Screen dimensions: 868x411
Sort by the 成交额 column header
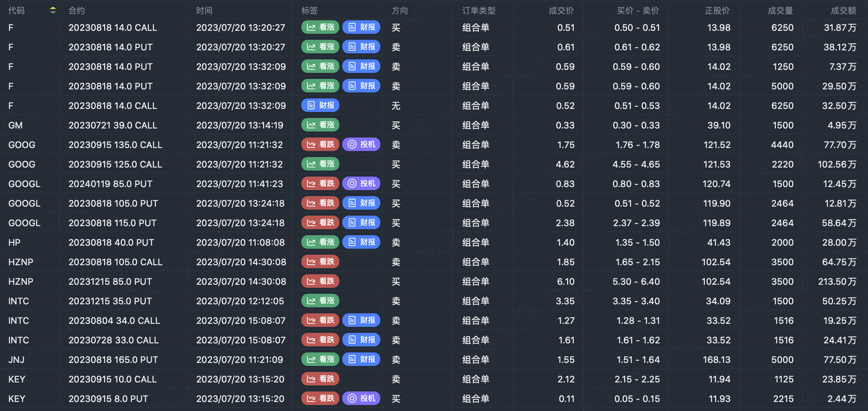843,11
